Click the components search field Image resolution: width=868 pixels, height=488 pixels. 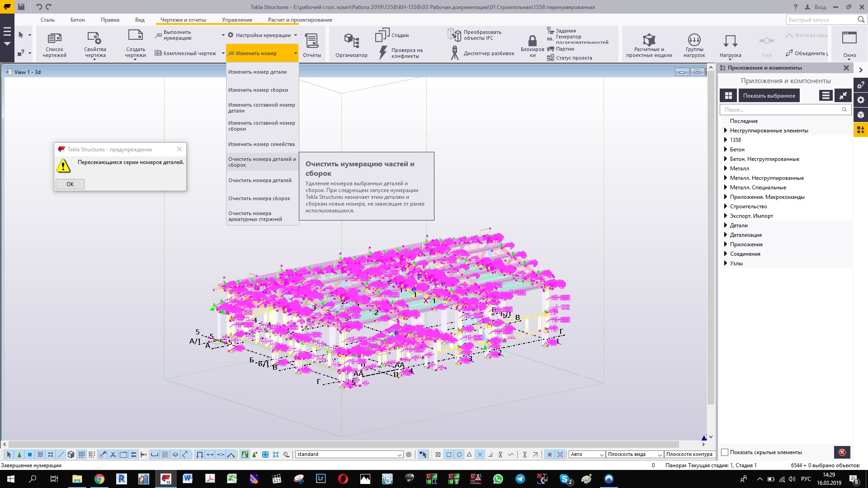pos(780,110)
